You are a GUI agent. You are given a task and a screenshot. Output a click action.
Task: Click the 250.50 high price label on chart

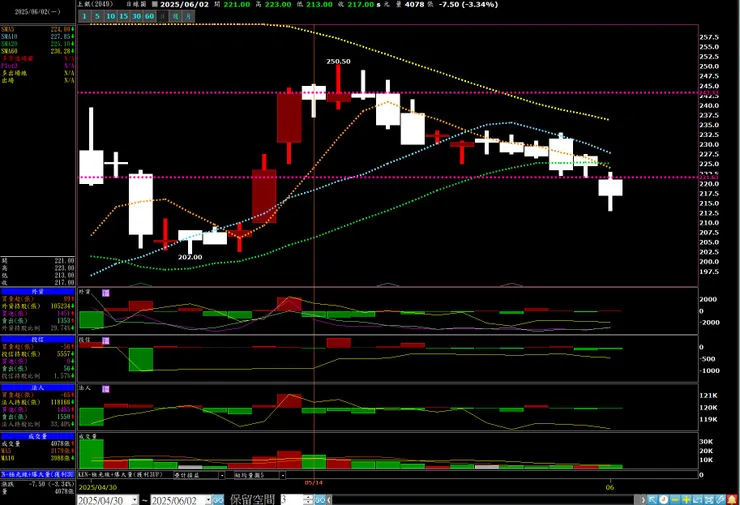[338, 61]
